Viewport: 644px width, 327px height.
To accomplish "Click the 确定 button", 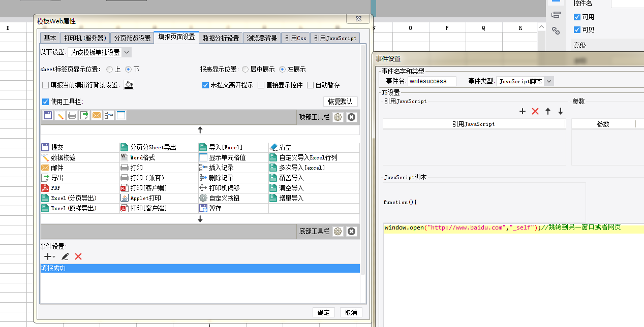I will pos(323,312).
